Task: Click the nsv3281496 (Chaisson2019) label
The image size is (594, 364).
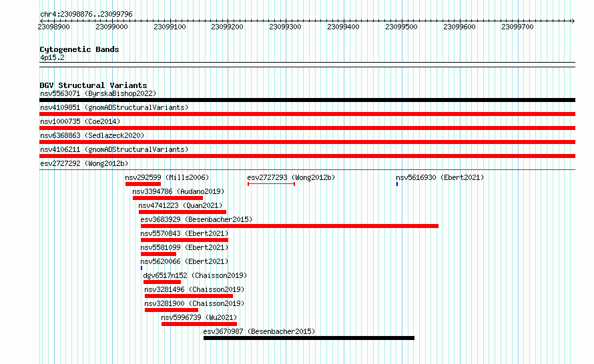Action: click(x=194, y=289)
